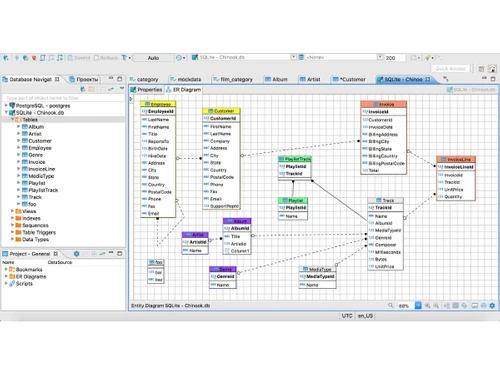
Task: Click the new connection icon in Navigator toolbar
Action: 83,89
